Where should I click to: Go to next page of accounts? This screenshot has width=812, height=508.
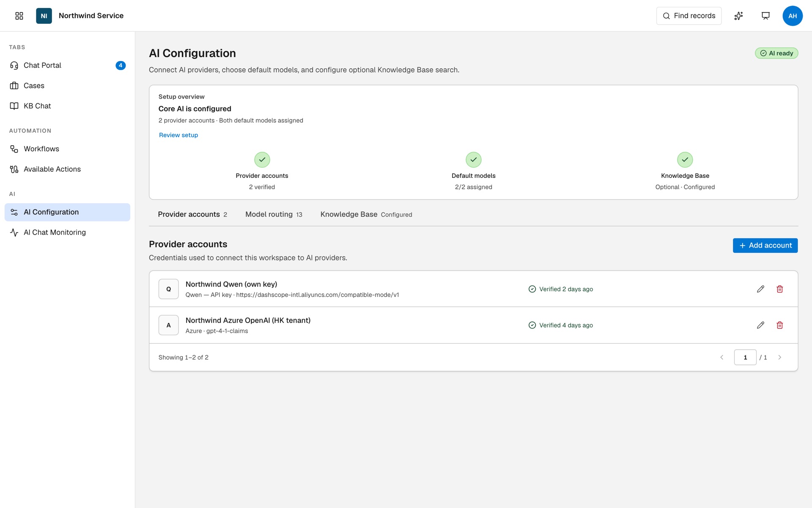coord(779,357)
